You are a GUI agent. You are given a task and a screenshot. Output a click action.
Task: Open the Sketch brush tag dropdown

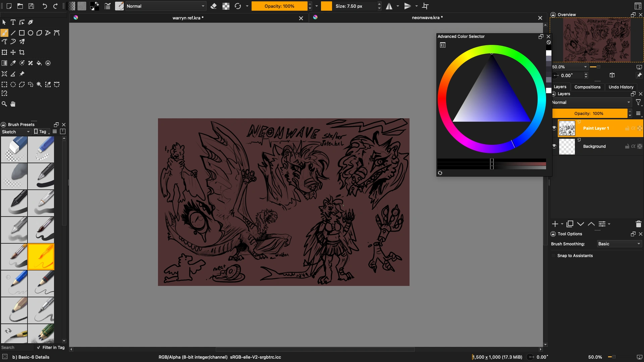(x=16, y=132)
